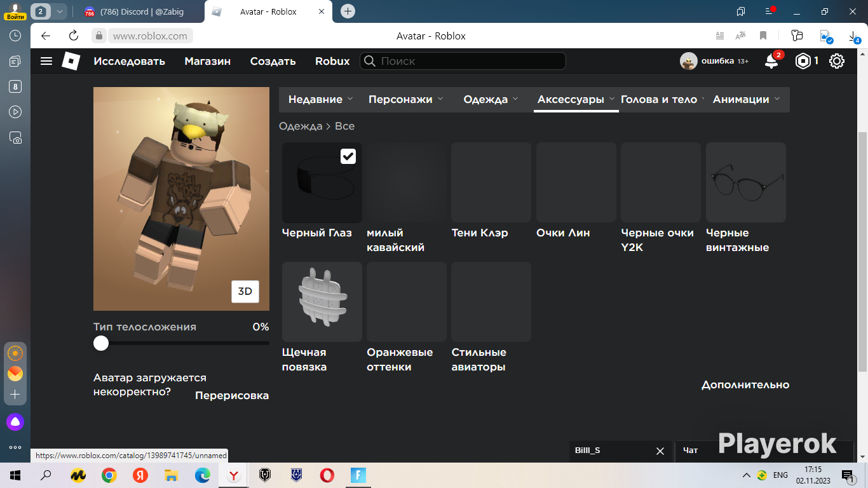868x488 pixels.
Task: Click the Одежда breadcrumb link
Action: tap(301, 126)
